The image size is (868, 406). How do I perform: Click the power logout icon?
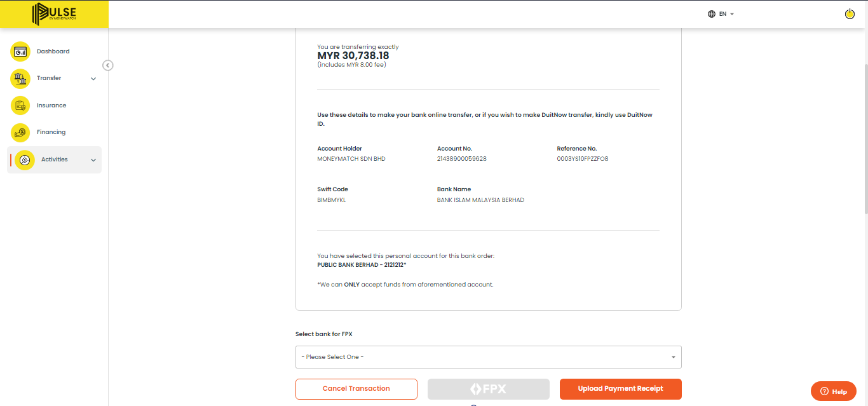coord(850,14)
